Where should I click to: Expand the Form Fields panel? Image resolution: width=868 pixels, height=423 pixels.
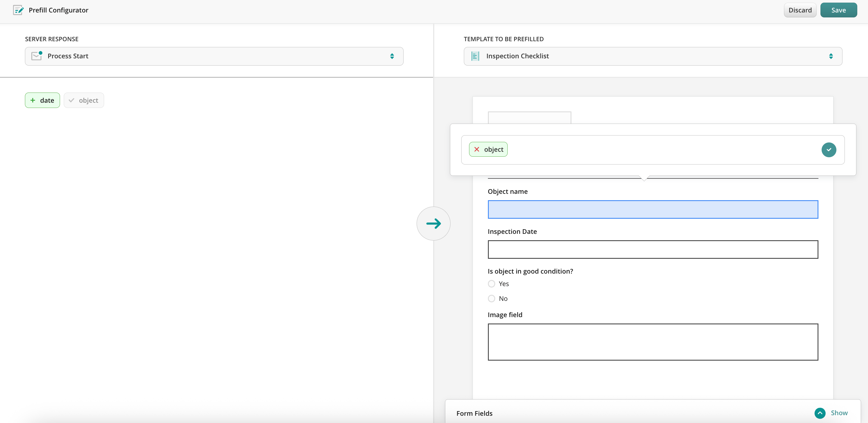474,413
